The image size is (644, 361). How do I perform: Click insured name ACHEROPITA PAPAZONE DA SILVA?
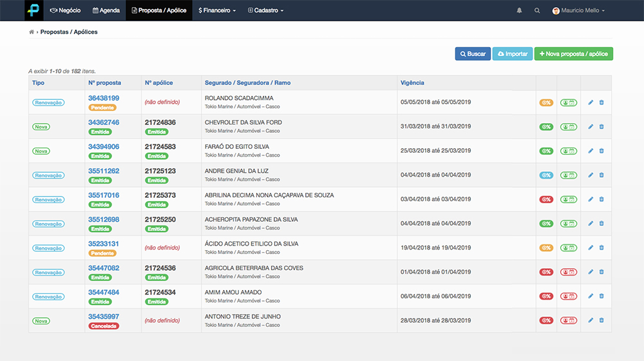[x=251, y=220]
